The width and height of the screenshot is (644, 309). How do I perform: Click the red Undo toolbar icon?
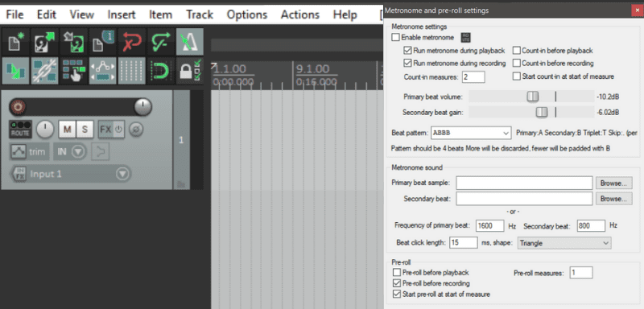click(x=131, y=42)
